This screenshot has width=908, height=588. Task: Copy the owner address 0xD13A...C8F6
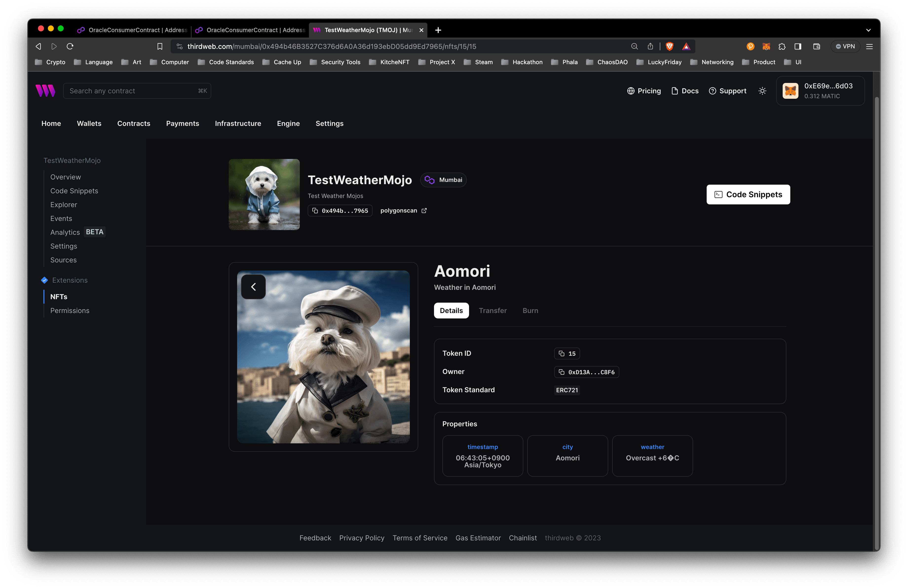[586, 372]
